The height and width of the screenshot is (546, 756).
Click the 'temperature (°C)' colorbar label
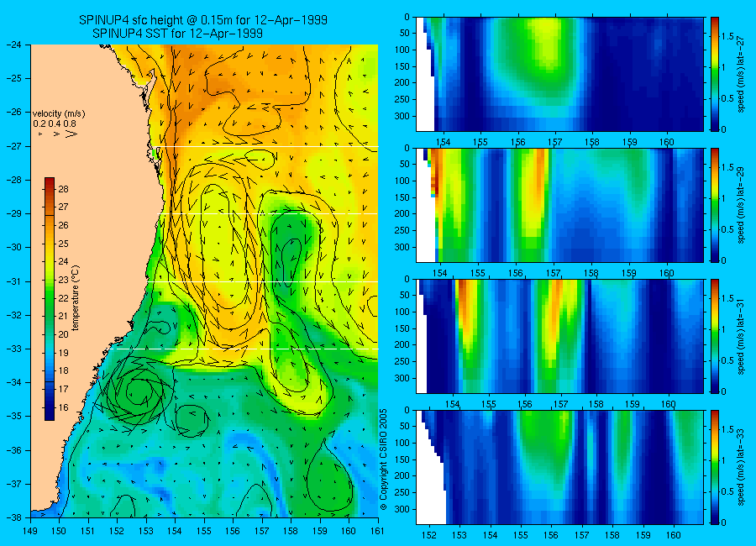[x=76, y=298]
